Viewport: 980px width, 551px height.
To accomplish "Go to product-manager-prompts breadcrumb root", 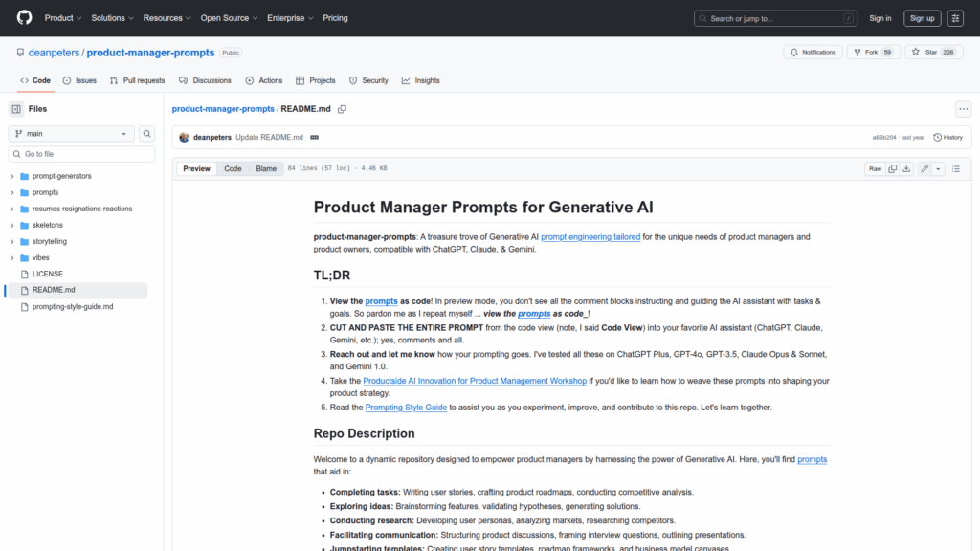I will click(223, 109).
